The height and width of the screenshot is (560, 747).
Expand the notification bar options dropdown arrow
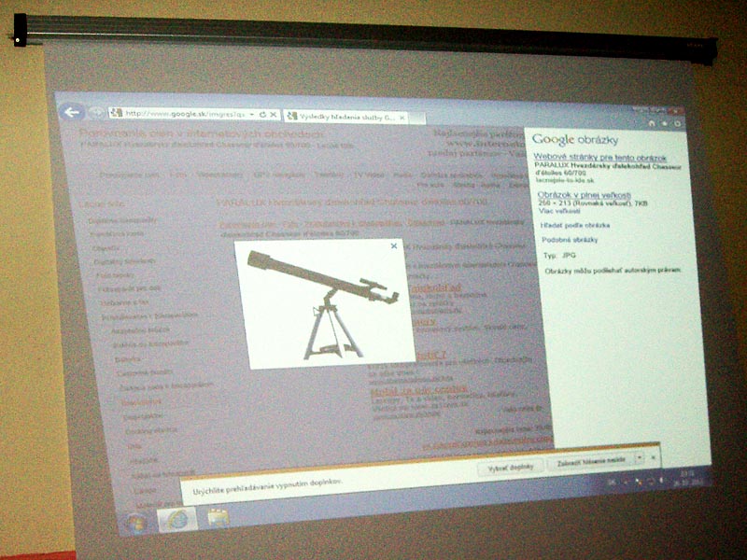pos(638,459)
